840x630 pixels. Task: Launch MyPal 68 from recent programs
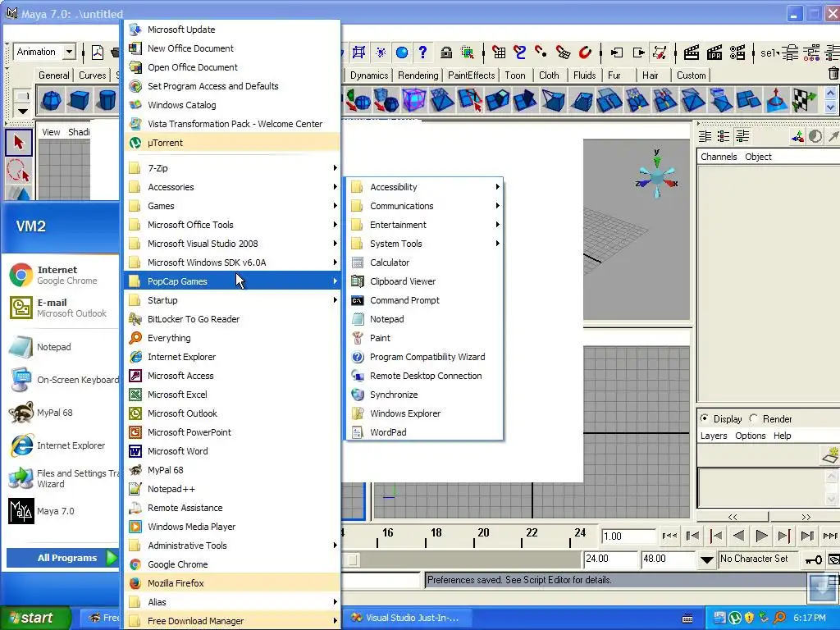[62, 413]
